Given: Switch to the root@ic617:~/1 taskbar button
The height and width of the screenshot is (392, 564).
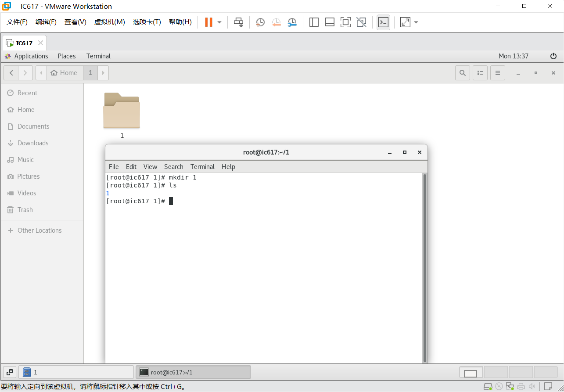Looking at the screenshot, I should 193,372.
